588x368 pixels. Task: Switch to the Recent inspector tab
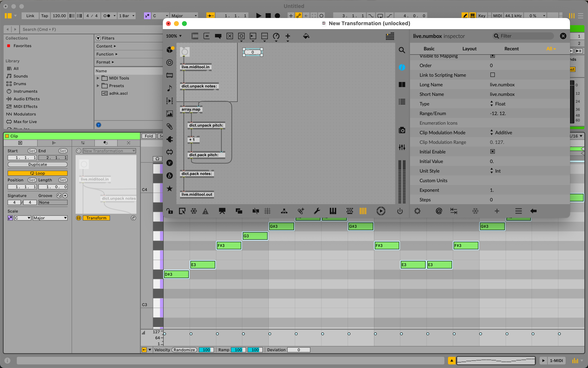(x=511, y=49)
